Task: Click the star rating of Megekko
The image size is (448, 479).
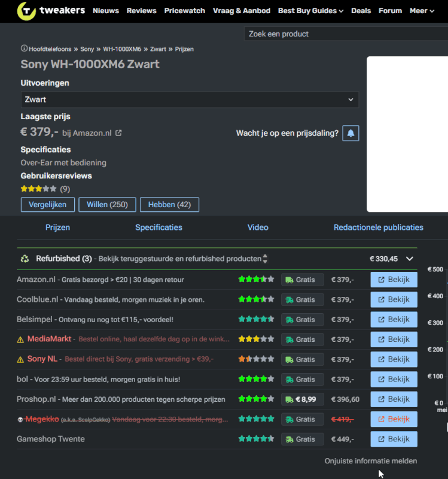Action: 256,419
